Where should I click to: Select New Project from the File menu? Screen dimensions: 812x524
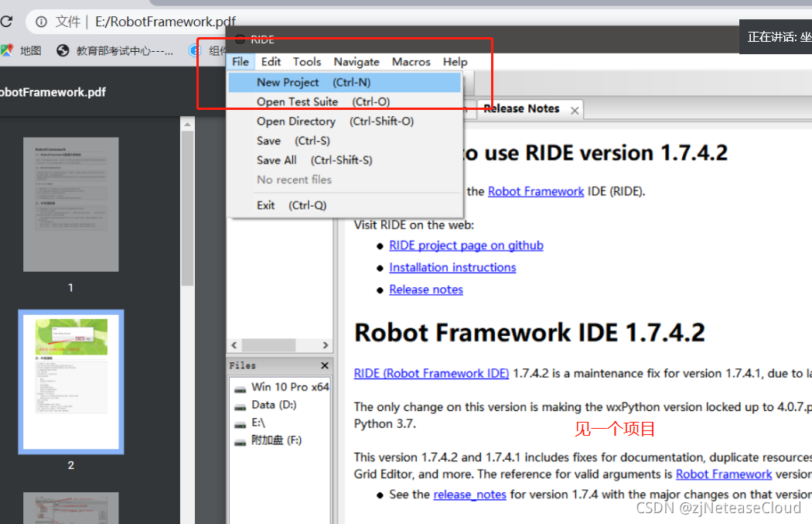pyautogui.click(x=288, y=82)
